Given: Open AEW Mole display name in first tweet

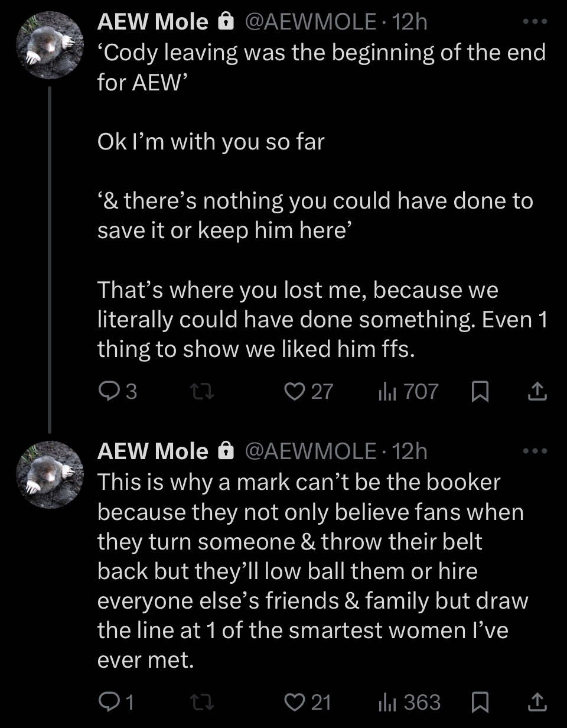Looking at the screenshot, I should tap(153, 22).
